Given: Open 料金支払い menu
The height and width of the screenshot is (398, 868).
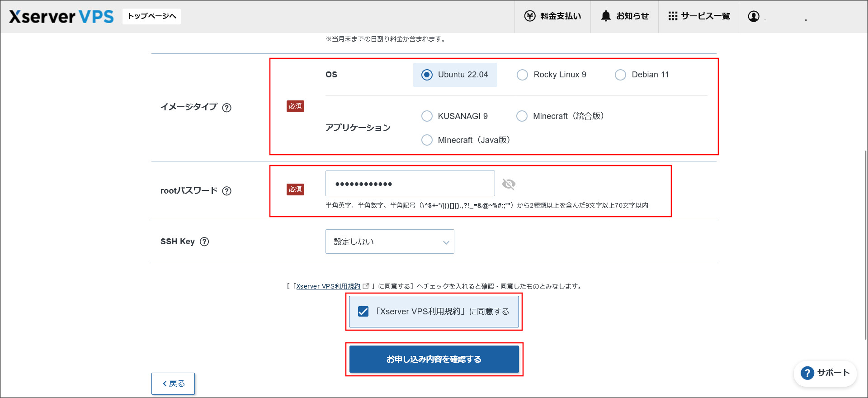Looking at the screenshot, I should (x=552, y=16).
